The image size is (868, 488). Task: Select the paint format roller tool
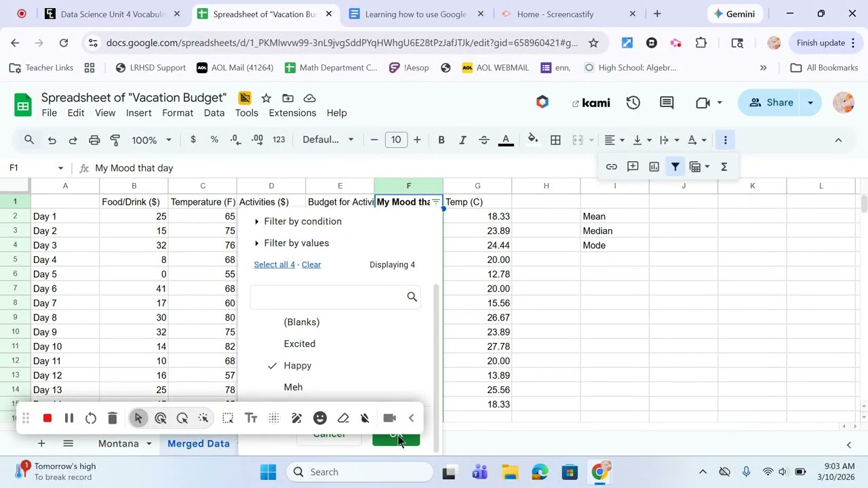pos(115,140)
